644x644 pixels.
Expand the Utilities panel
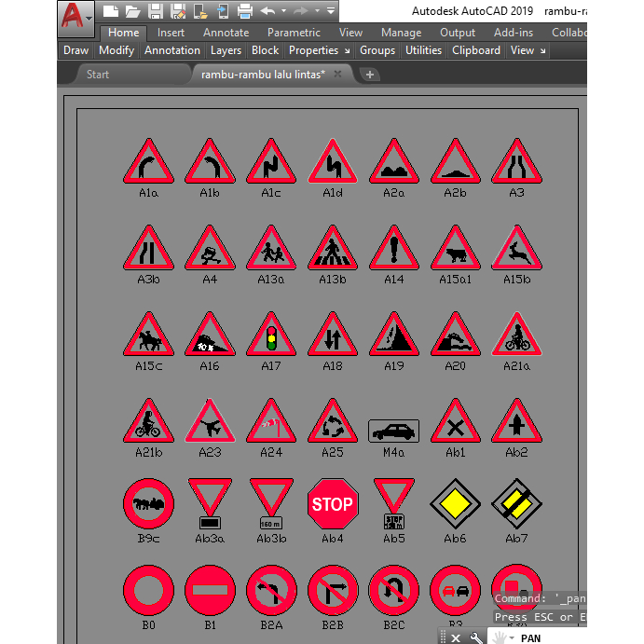pyautogui.click(x=423, y=50)
